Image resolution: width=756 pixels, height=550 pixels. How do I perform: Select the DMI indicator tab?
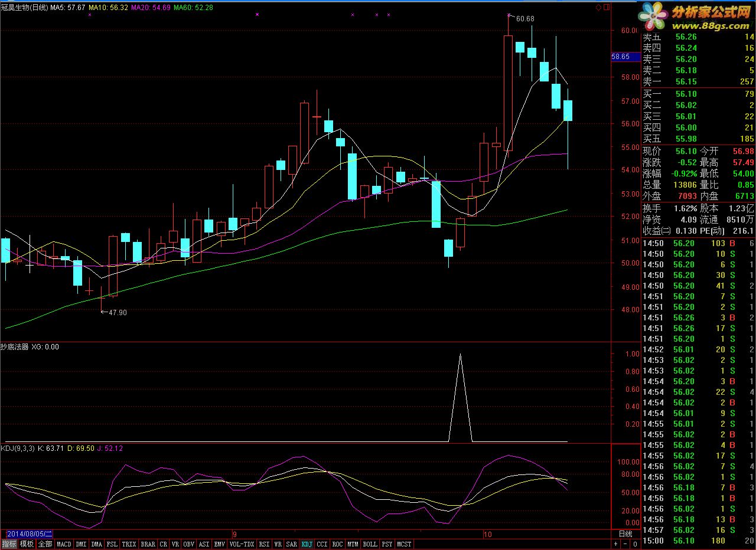tap(81, 544)
